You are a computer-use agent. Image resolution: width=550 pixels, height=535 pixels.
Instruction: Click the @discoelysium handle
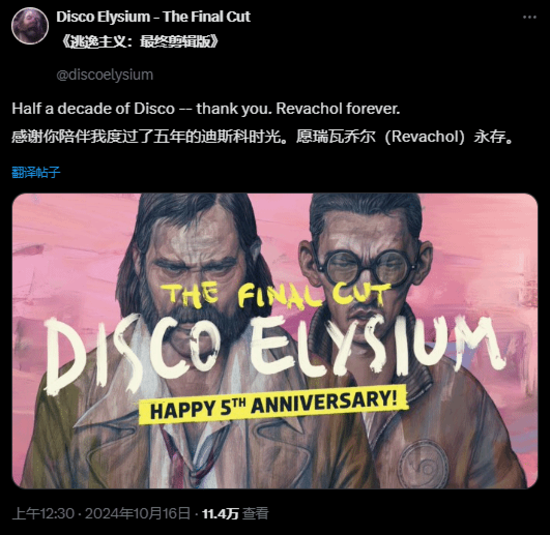105,75
